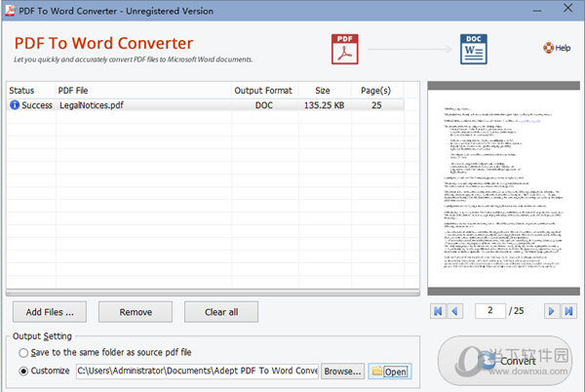Click the blue info Success status icon
The image size is (585, 392).
point(15,105)
